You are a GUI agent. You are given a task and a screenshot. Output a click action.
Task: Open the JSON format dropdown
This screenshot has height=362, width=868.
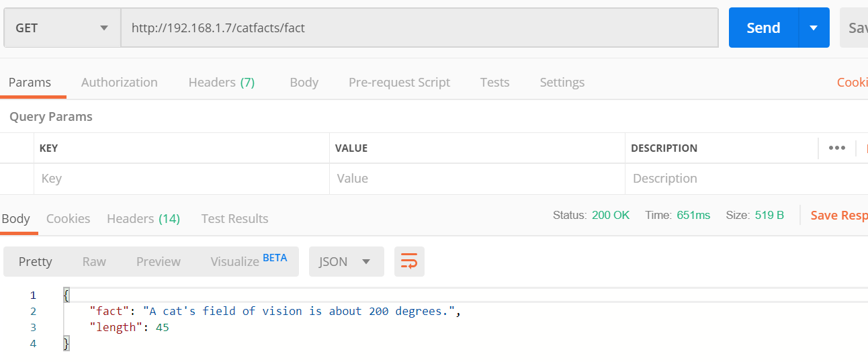point(346,261)
